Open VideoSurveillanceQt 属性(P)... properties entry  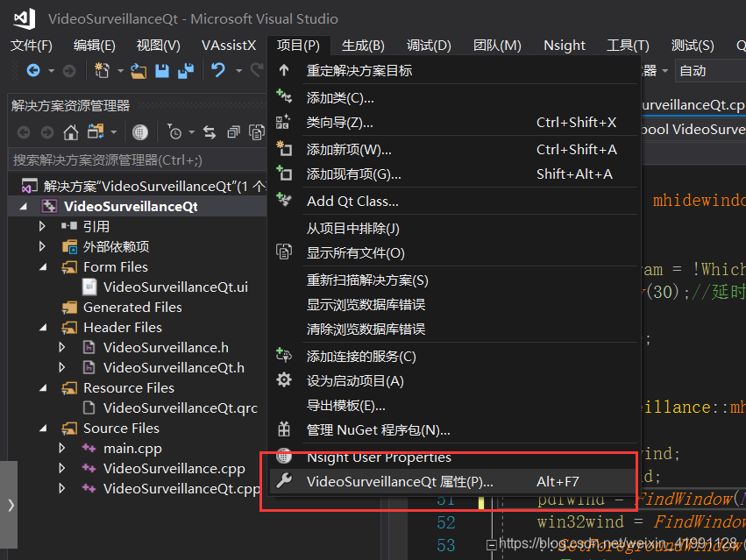tap(454, 481)
